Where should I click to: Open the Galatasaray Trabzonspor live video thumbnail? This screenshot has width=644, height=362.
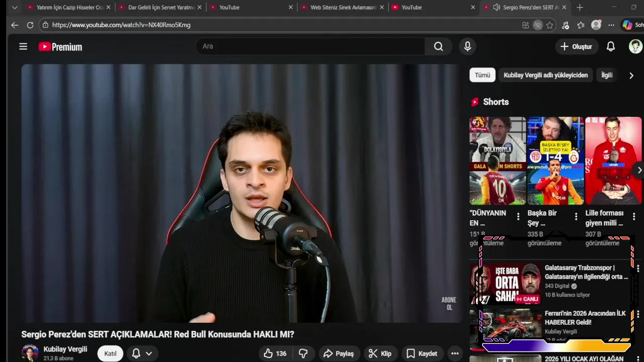[506, 284]
